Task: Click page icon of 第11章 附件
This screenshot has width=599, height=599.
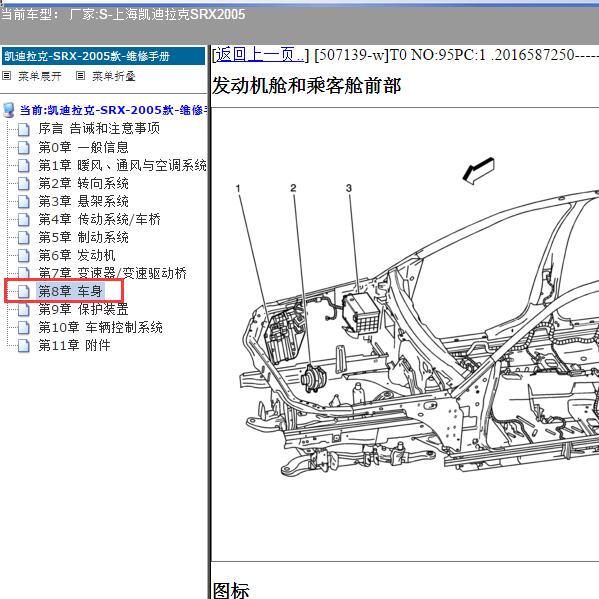Action: tap(24, 345)
